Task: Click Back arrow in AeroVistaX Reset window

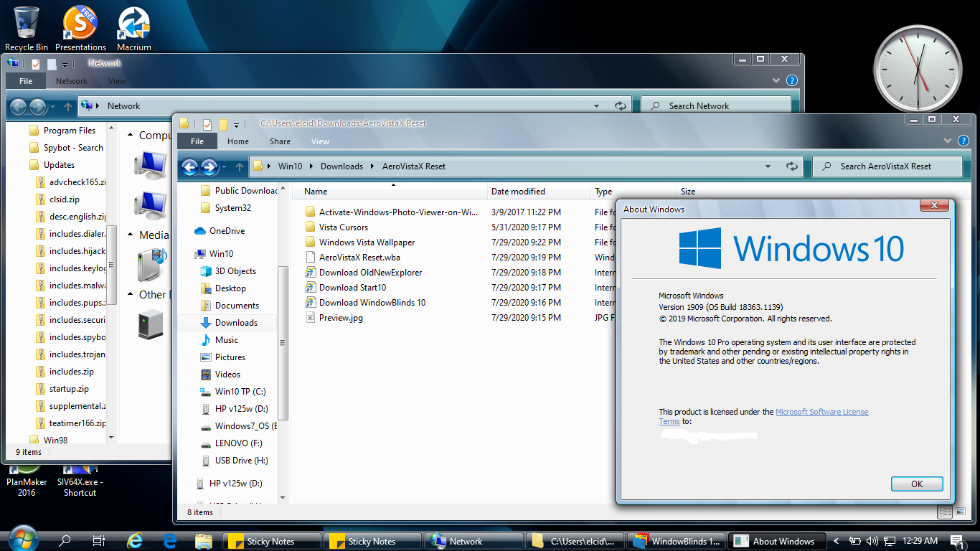Action: tap(190, 167)
